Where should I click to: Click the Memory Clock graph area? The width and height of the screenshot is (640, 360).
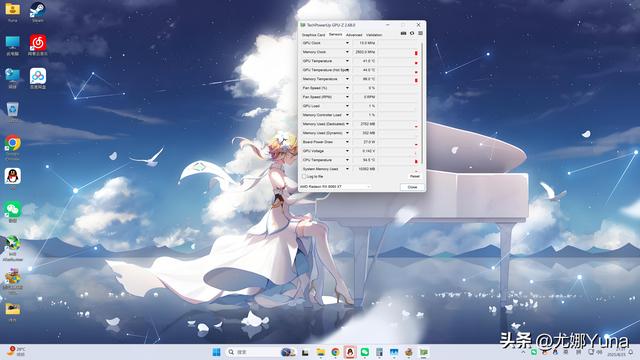[398, 52]
